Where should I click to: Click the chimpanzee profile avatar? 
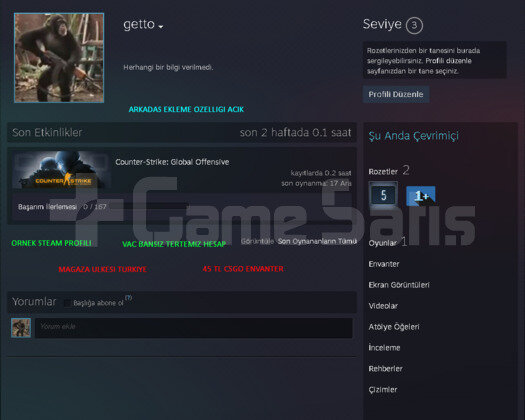click(59, 58)
